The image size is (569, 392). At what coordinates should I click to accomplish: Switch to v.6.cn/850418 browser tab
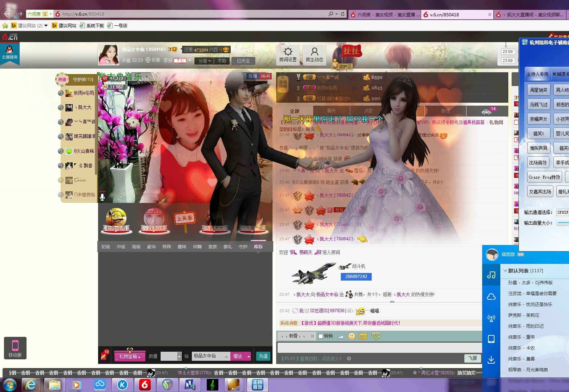457,15
